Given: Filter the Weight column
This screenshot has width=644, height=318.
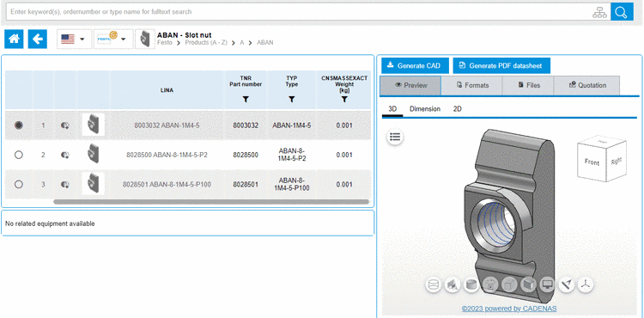Looking at the screenshot, I should click(x=344, y=99).
